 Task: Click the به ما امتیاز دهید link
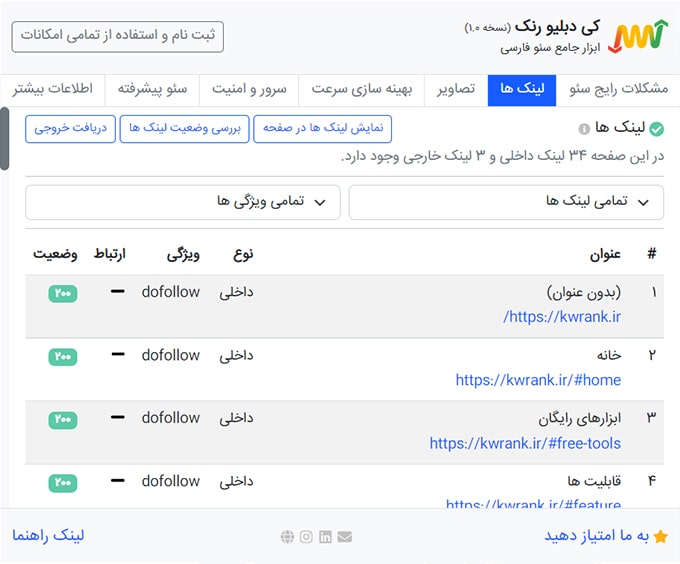(x=596, y=536)
